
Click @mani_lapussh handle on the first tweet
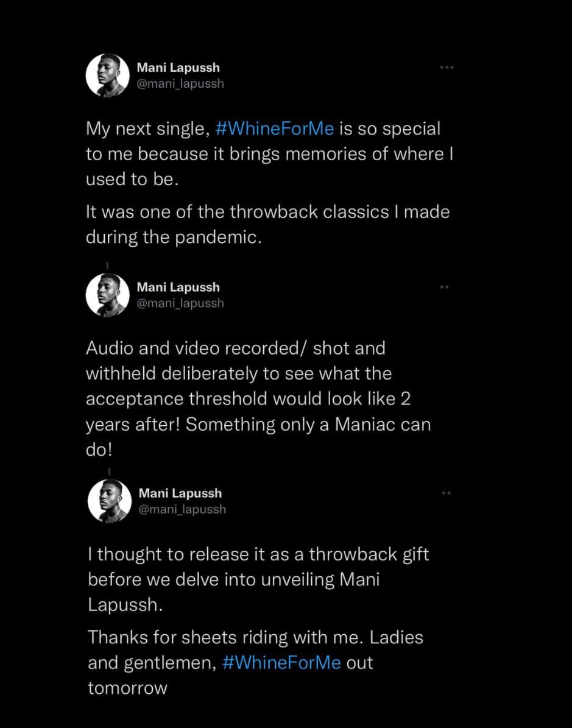[x=180, y=83]
